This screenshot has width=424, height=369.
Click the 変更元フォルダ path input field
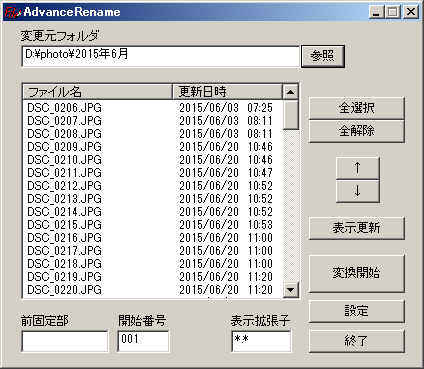(160, 57)
